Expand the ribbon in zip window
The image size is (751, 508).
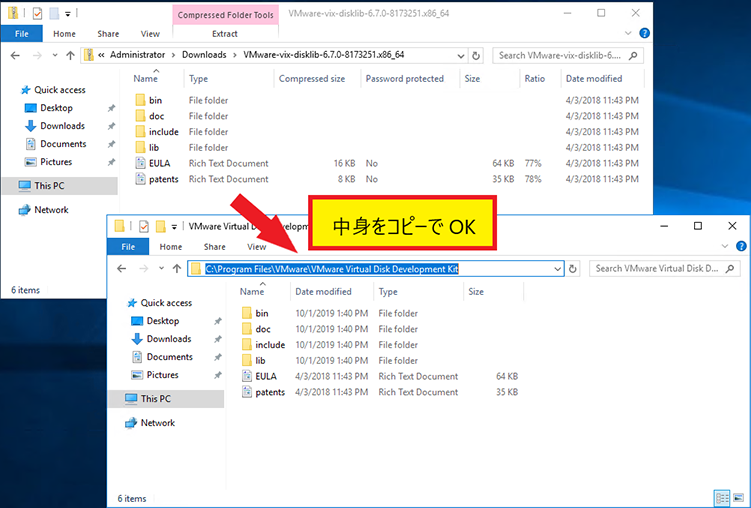point(628,33)
